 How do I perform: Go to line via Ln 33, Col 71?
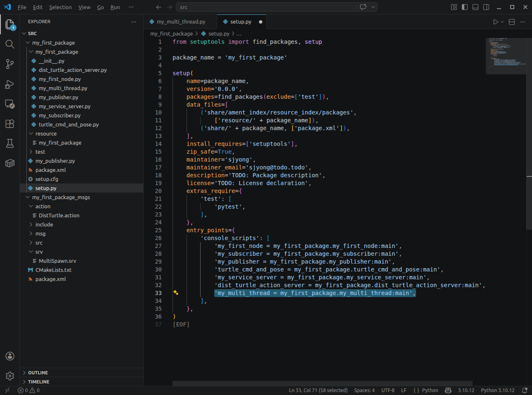(318, 390)
